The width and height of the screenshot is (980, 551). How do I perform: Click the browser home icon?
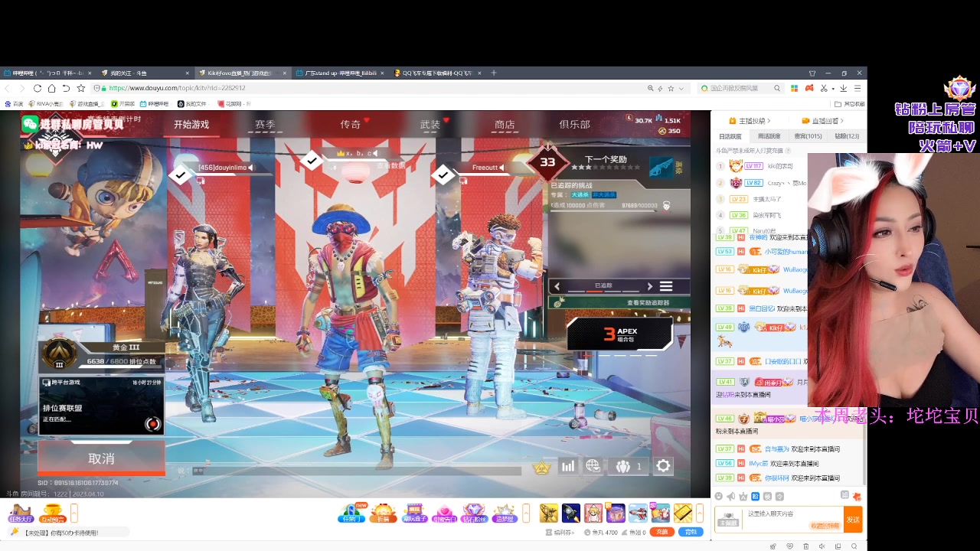point(51,88)
